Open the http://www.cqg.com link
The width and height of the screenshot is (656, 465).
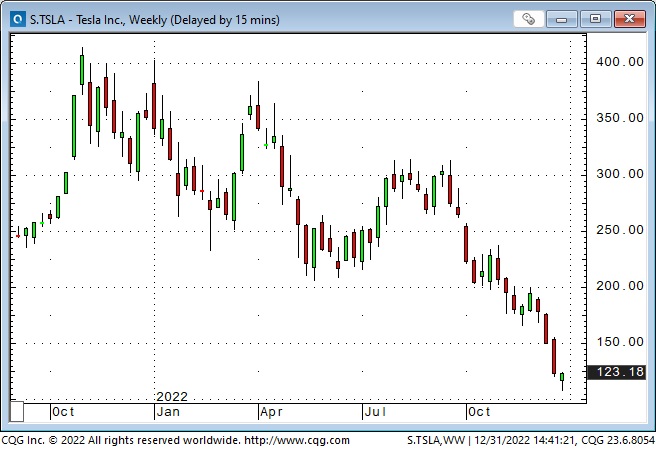tap(297, 440)
